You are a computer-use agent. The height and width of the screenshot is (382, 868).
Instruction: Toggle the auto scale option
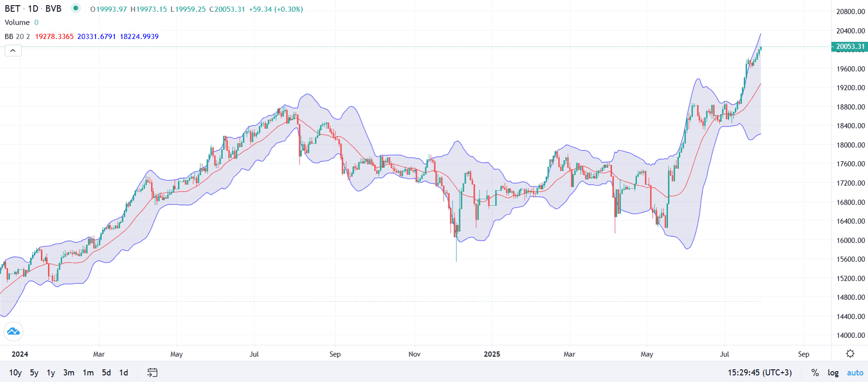855,373
